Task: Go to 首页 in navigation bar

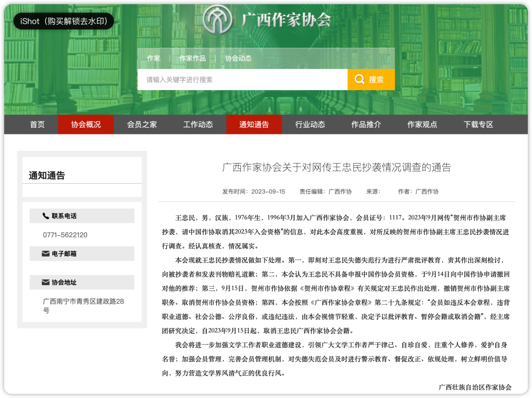Action: coord(37,125)
